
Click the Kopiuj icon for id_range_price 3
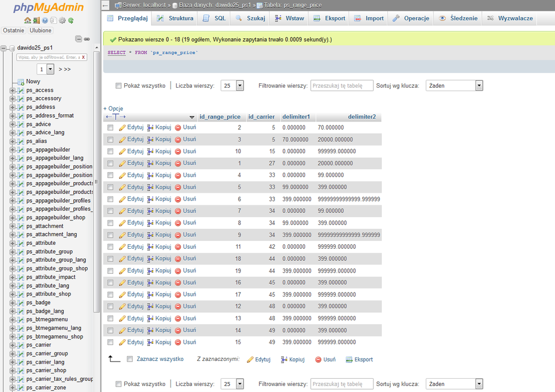click(x=150, y=139)
